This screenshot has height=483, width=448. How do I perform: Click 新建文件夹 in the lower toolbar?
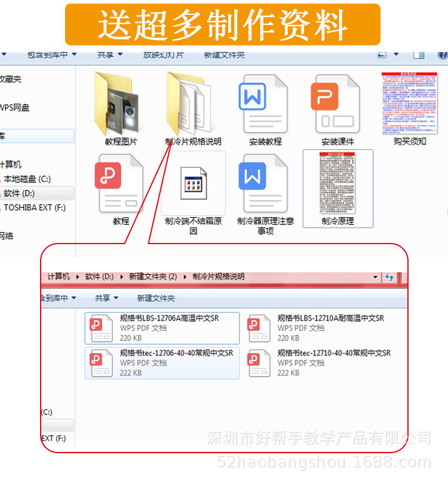point(156,298)
